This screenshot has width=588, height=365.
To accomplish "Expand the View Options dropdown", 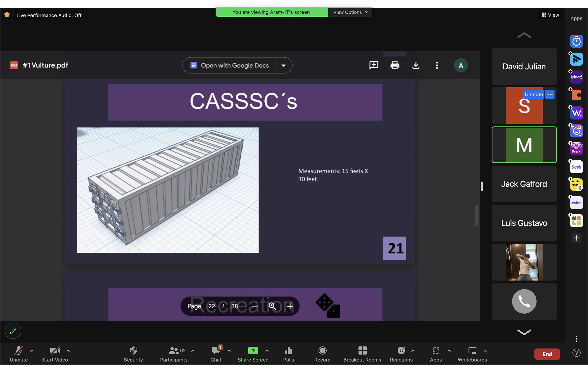I will [350, 12].
